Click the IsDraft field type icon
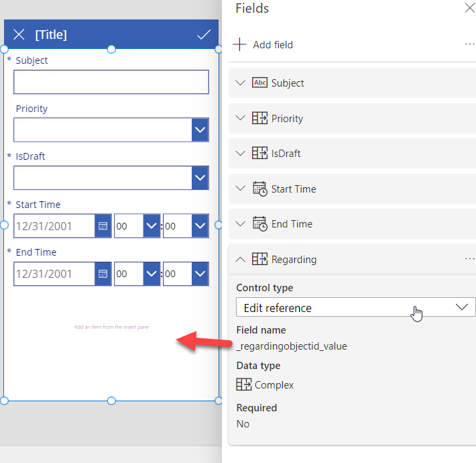This screenshot has height=463, width=476. [x=259, y=153]
